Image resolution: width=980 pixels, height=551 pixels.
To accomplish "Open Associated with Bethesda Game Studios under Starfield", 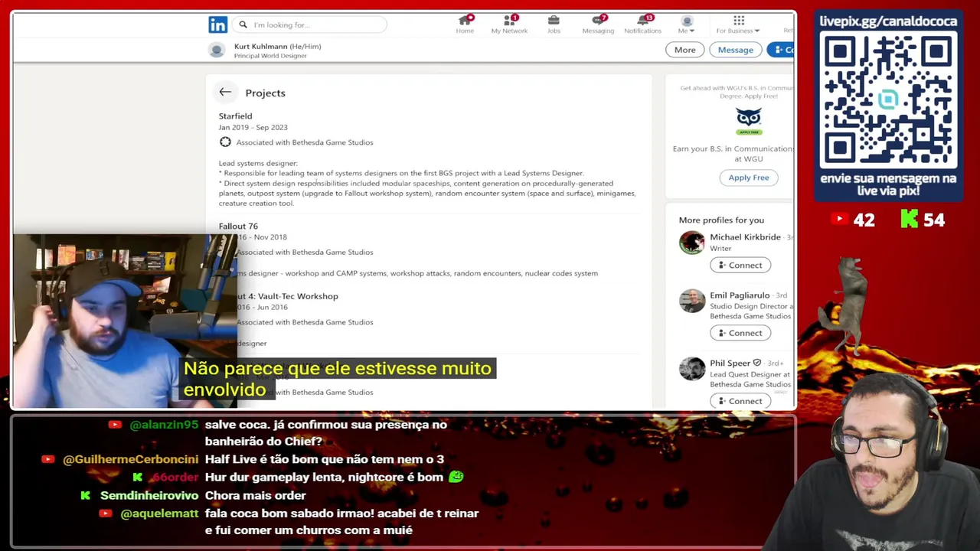I will click(305, 142).
